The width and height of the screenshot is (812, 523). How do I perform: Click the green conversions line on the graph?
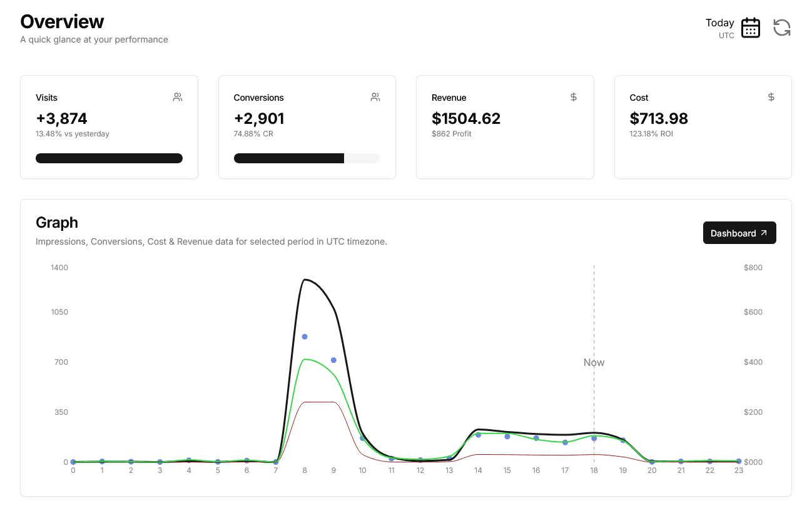point(305,360)
